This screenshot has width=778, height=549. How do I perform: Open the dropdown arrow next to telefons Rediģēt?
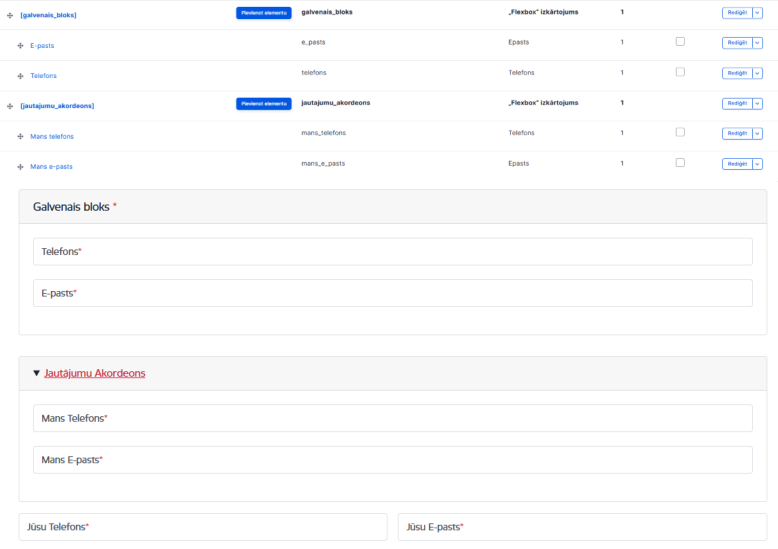click(758, 73)
